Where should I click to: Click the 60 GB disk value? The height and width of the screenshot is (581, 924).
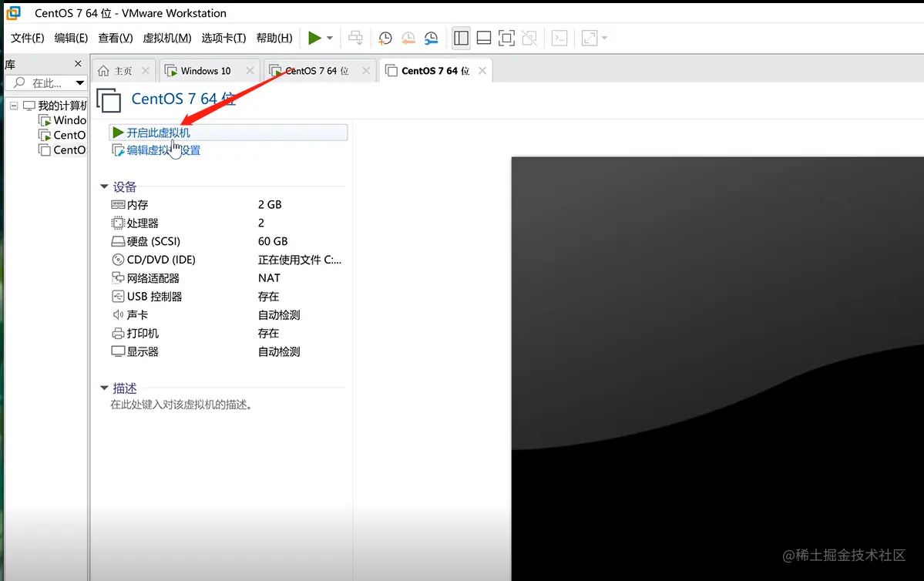point(273,241)
